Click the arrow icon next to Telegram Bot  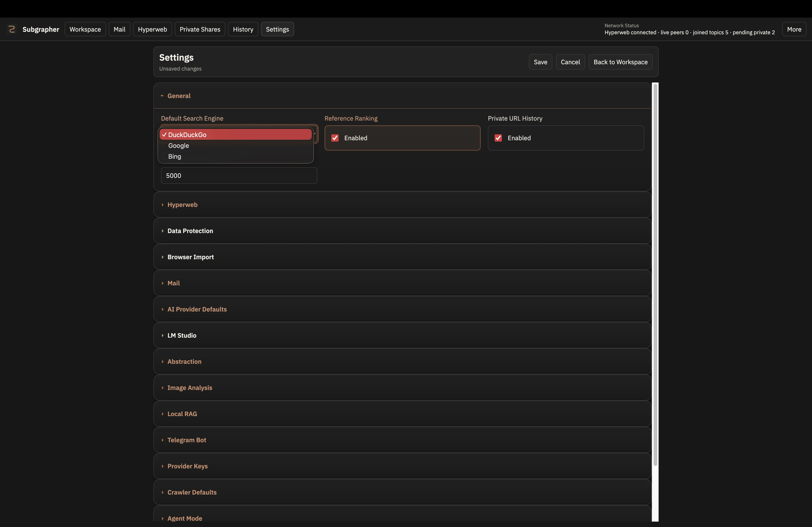point(162,440)
